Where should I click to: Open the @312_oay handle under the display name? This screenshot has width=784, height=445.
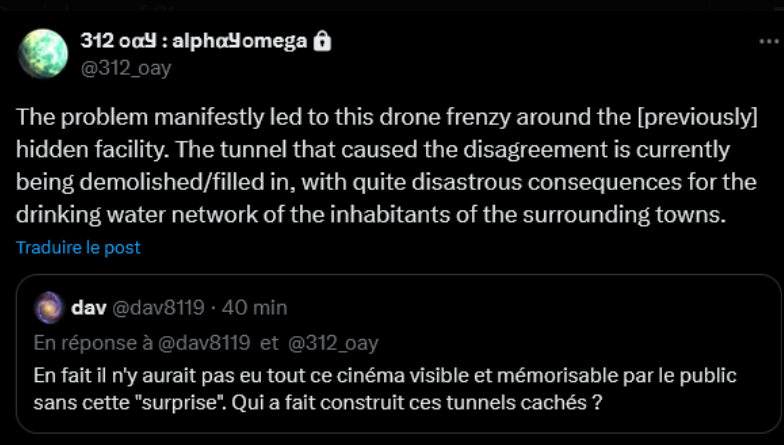(125, 67)
